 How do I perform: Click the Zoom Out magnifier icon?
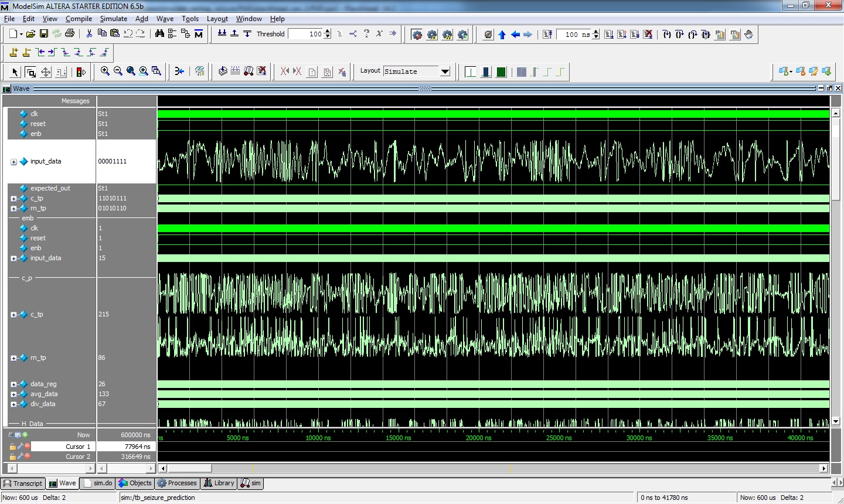coord(118,71)
